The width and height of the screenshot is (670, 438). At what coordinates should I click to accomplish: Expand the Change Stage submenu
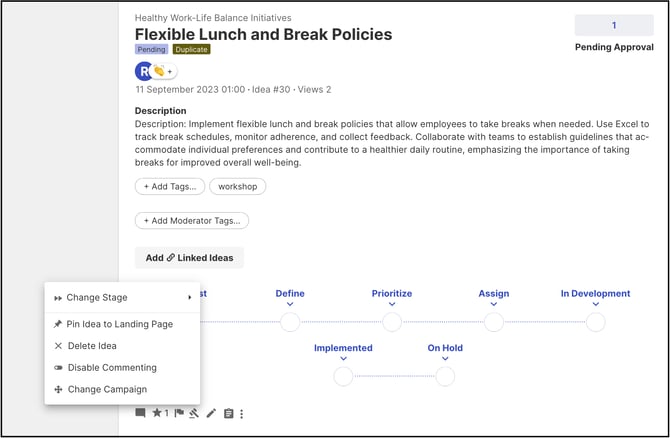[120, 297]
